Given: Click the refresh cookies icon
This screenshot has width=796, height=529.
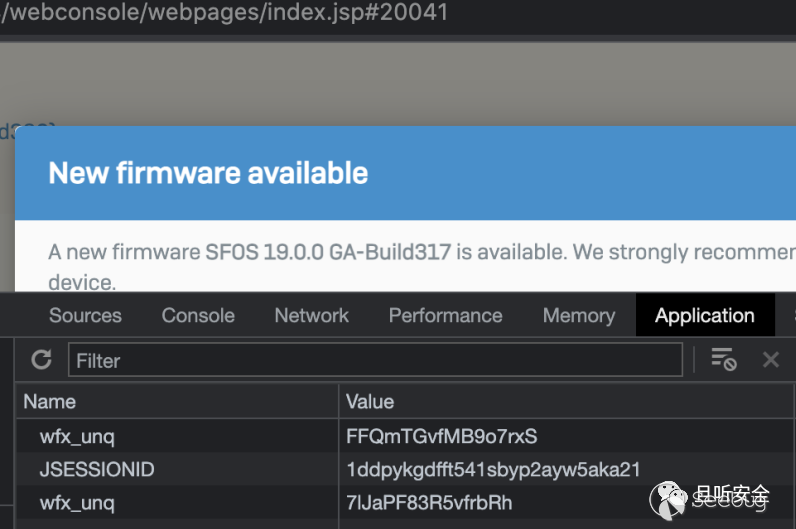Looking at the screenshot, I should coord(41,360).
